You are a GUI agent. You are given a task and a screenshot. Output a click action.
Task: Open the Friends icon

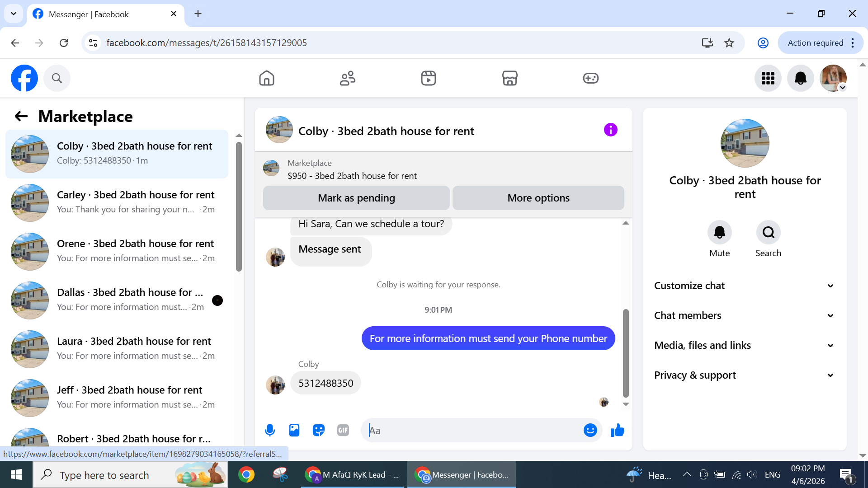click(348, 78)
